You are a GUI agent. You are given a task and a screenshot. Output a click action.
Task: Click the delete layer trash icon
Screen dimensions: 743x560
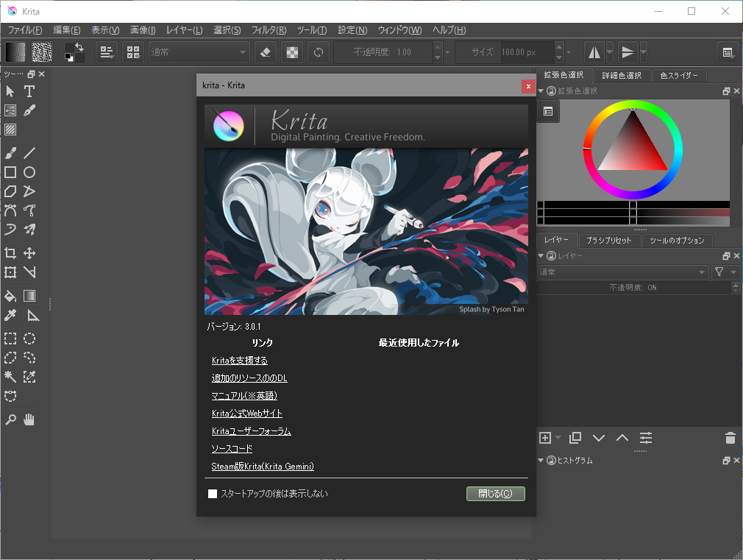(730, 438)
